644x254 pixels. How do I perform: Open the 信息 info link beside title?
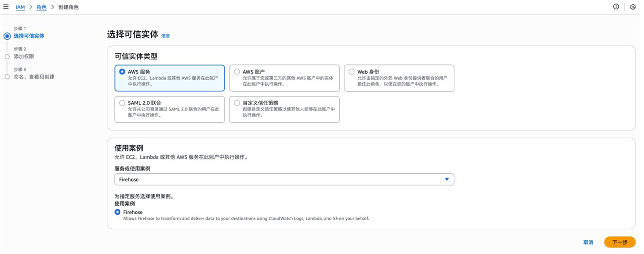point(165,36)
